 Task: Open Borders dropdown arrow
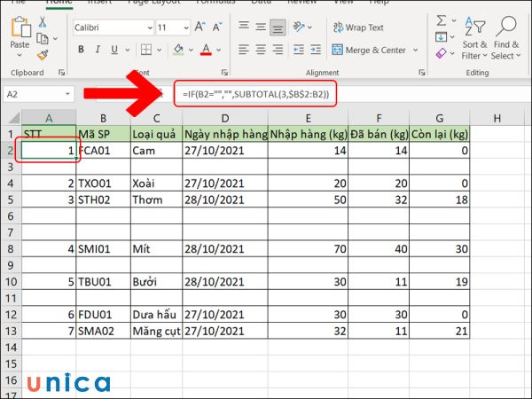tap(159, 50)
